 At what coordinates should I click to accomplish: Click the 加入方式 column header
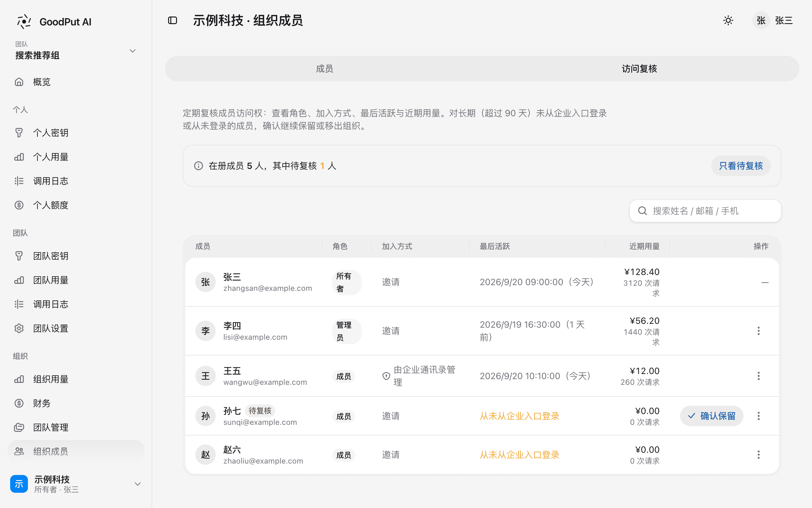397,246
